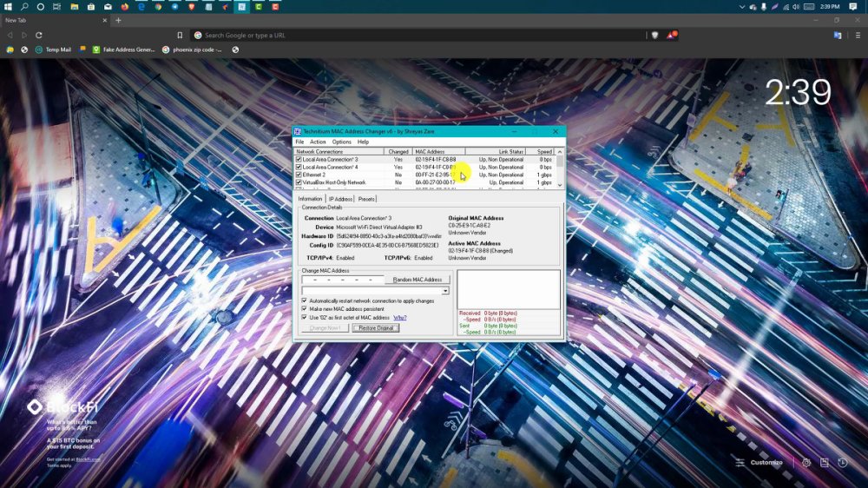The height and width of the screenshot is (488, 868).
Task: Launch Google Chrome from the taskbar
Action: click(158, 7)
